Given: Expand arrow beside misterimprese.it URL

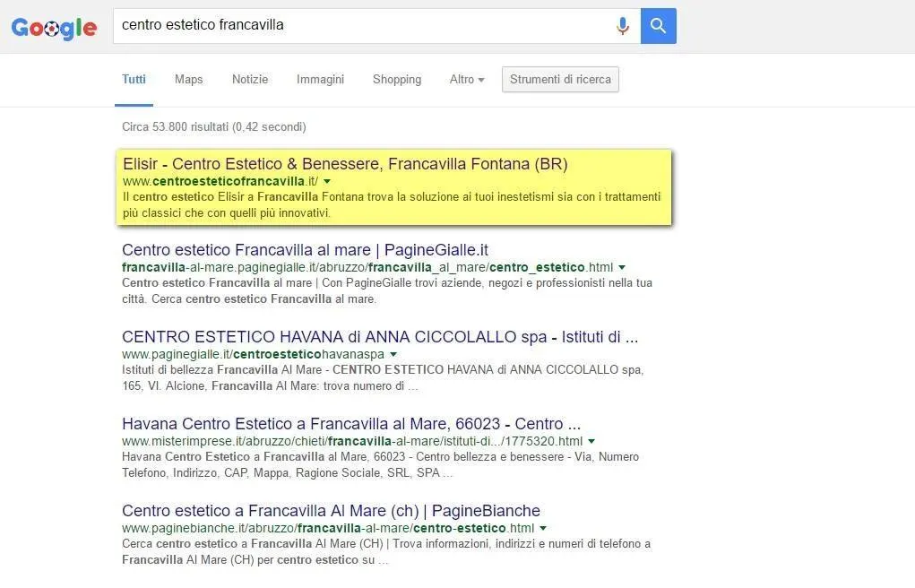Looking at the screenshot, I should click(591, 441).
